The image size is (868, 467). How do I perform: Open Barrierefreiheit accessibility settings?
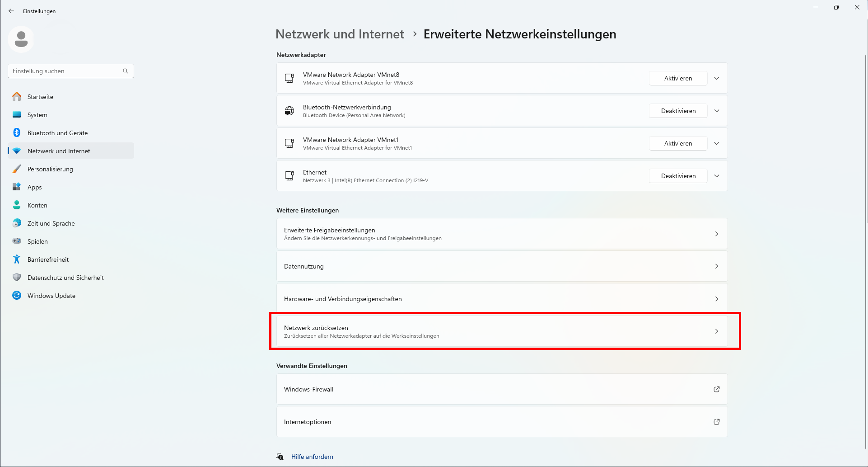pos(48,259)
